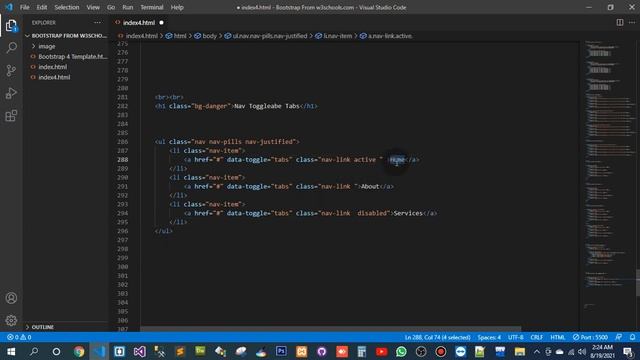The width and height of the screenshot is (640, 360).
Task: Open GitHub Desktop in the taskbar
Action: [x=321, y=351]
